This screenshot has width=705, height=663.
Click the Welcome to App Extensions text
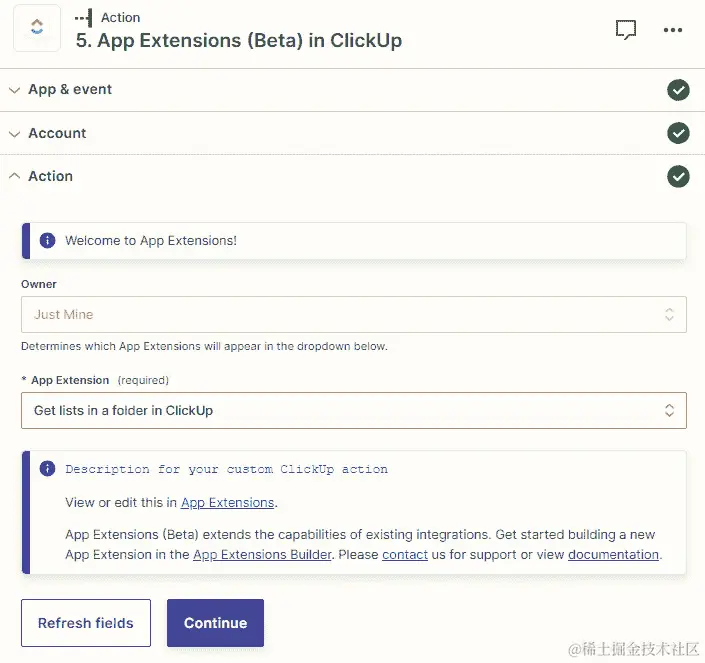pos(151,240)
